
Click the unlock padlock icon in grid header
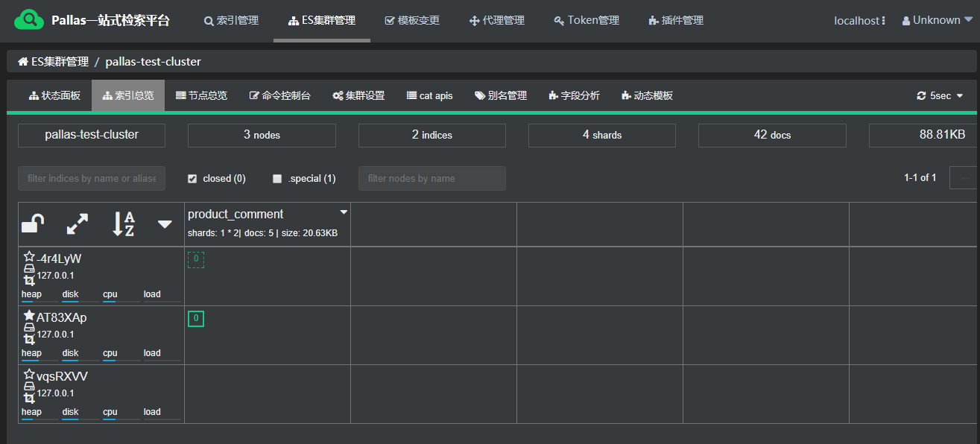(x=33, y=223)
